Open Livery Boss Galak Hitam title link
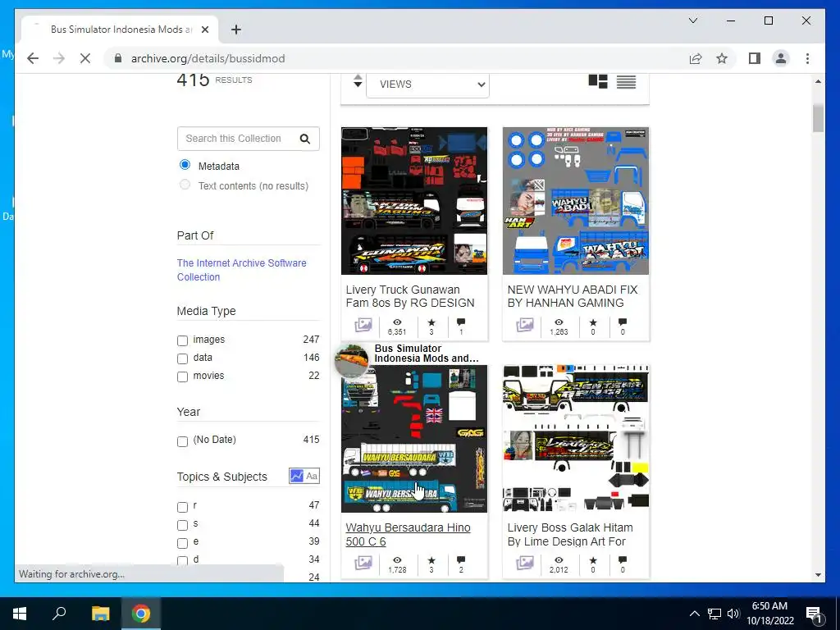 [x=570, y=535]
